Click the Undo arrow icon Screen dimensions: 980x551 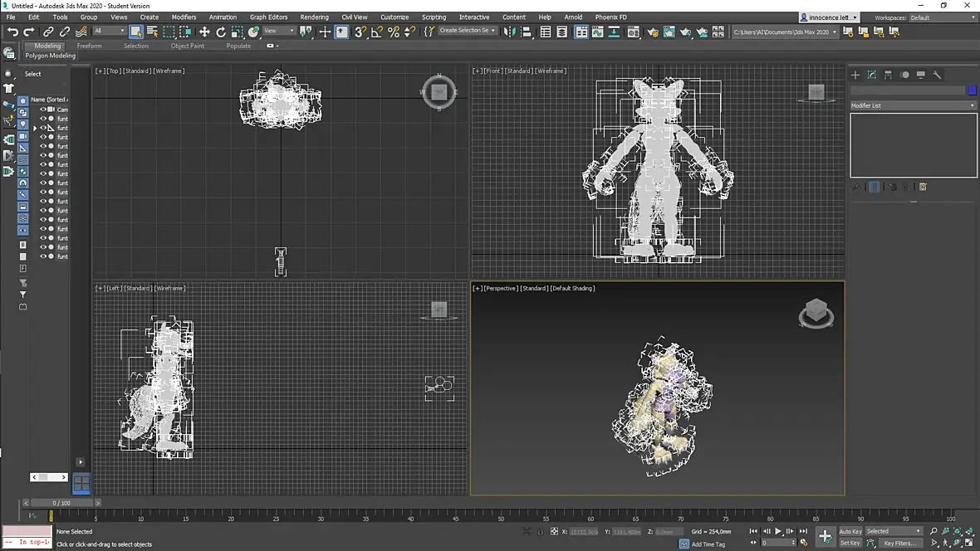point(12,32)
